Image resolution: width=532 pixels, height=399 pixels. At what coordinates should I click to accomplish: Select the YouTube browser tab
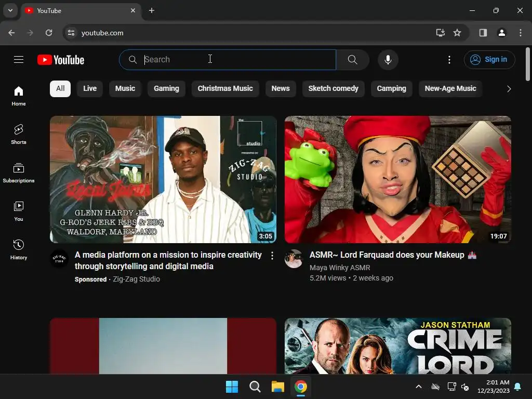[x=81, y=11]
